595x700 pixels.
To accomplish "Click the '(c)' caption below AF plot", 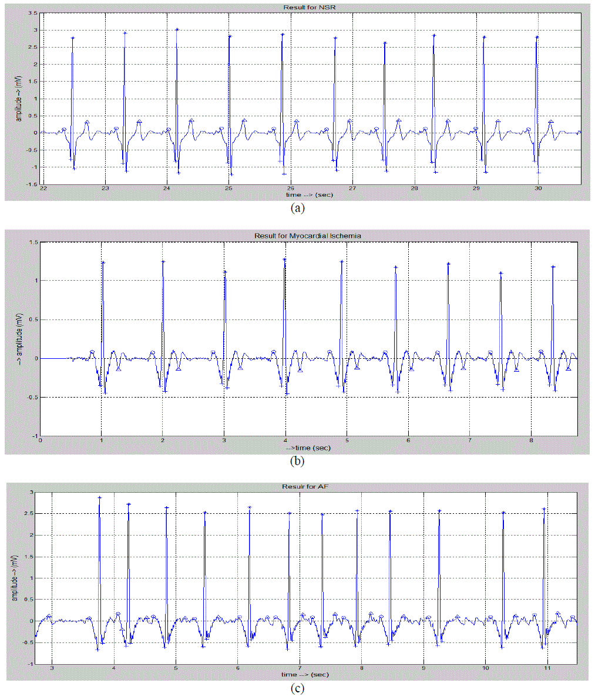I will coord(298,689).
